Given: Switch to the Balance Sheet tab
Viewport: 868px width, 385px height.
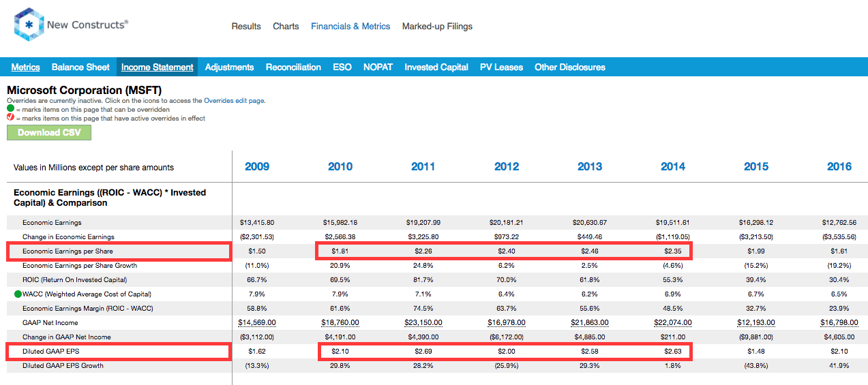Looking at the screenshot, I should 80,67.
